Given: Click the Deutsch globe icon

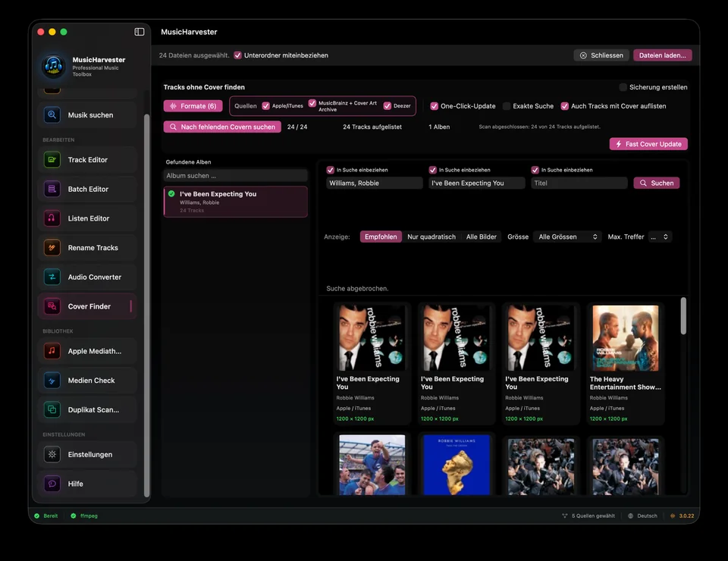Looking at the screenshot, I should pos(630,516).
